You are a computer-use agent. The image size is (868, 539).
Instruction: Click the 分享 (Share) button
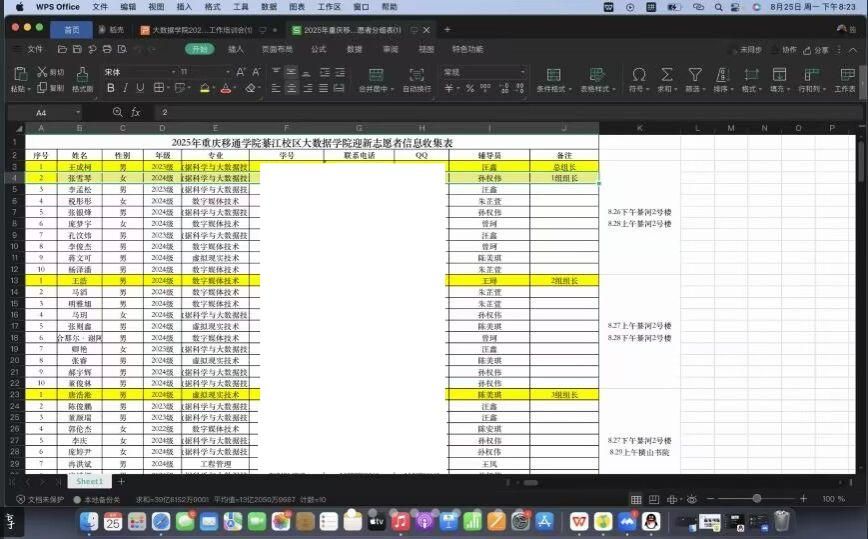click(x=817, y=49)
